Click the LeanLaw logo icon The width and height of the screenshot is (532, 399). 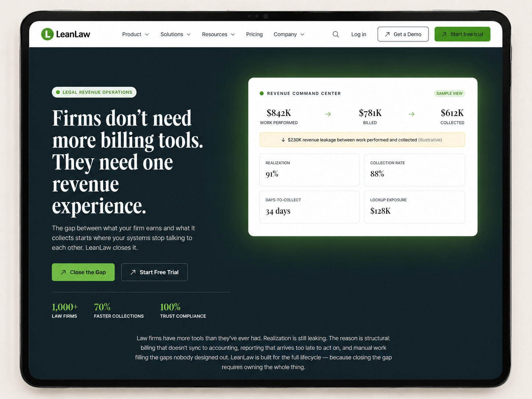pos(47,34)
